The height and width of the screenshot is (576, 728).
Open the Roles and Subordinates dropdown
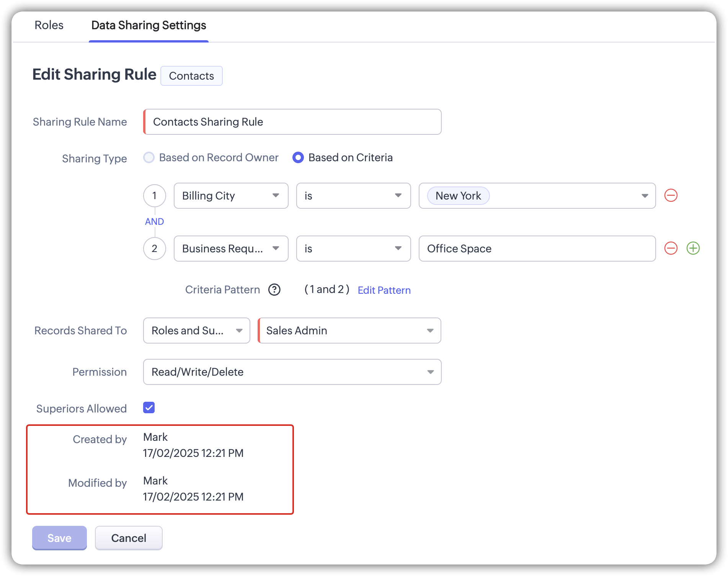click(196, 331)
